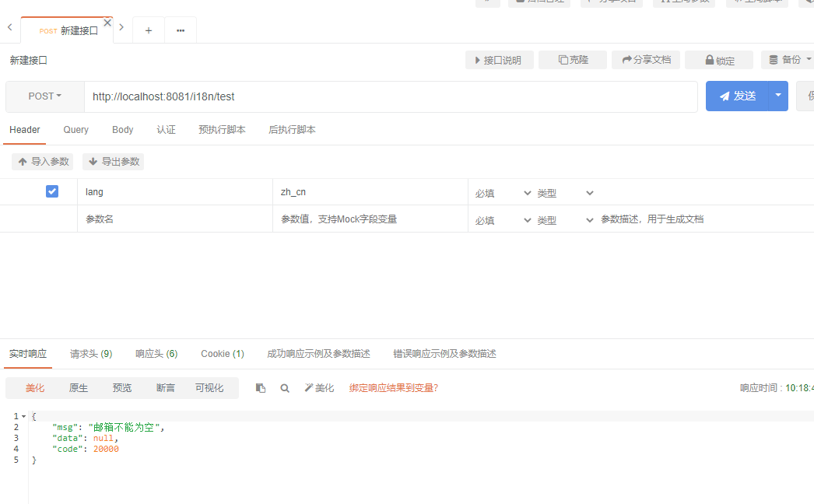This screenshot has width=814, height=504.
Task: Switch to the 预执行脚本 tab
Action: point(223,130)
